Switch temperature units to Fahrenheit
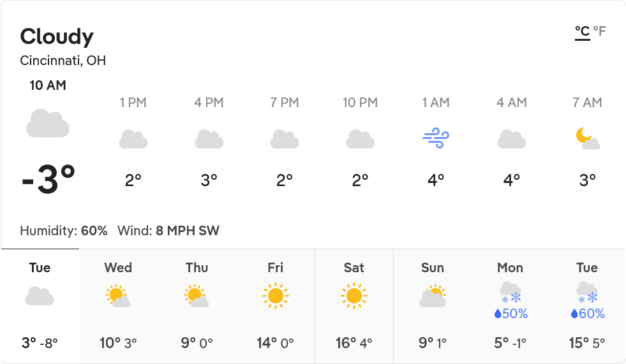The width and height of the screenshot is (626, 364). 599,31
